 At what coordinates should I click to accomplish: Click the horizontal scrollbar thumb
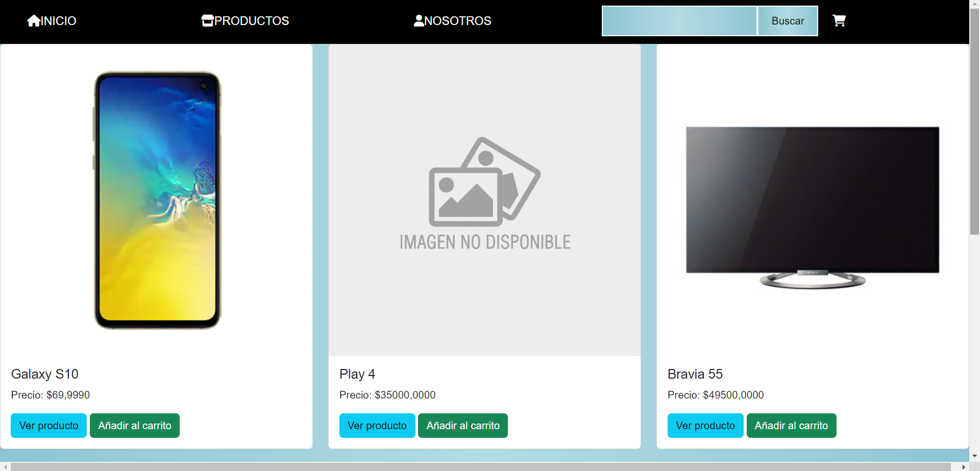481,467
